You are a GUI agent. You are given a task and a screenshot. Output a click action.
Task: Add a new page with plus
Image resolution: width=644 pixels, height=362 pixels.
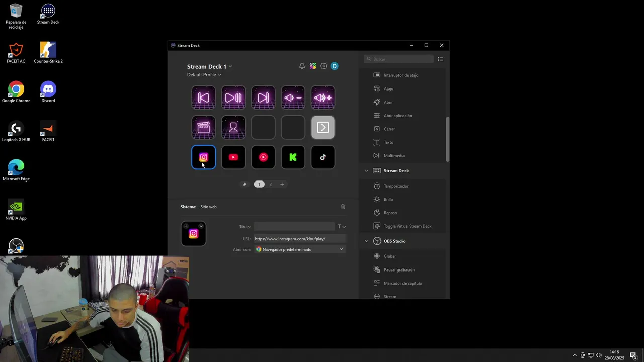coord(282,184)
